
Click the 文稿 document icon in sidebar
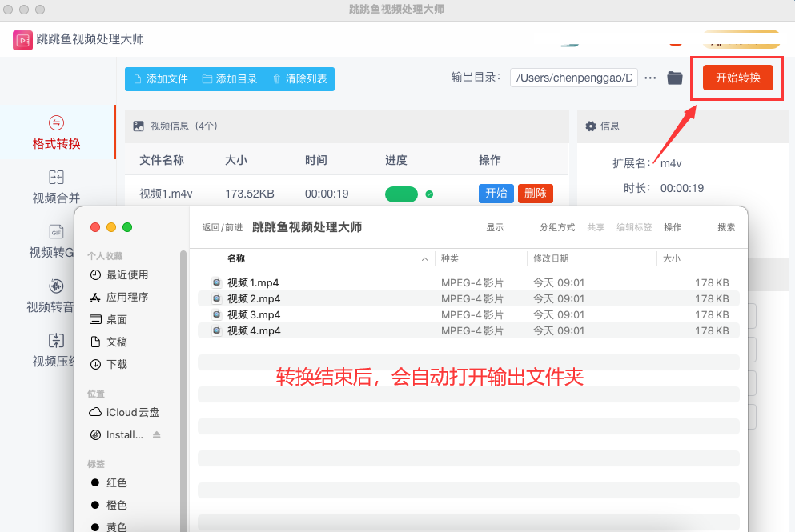pos(95,342)
